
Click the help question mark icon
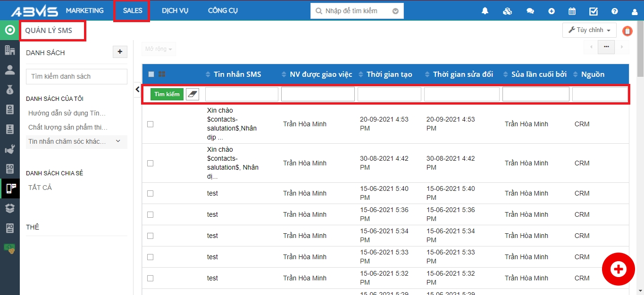(614, 11)
